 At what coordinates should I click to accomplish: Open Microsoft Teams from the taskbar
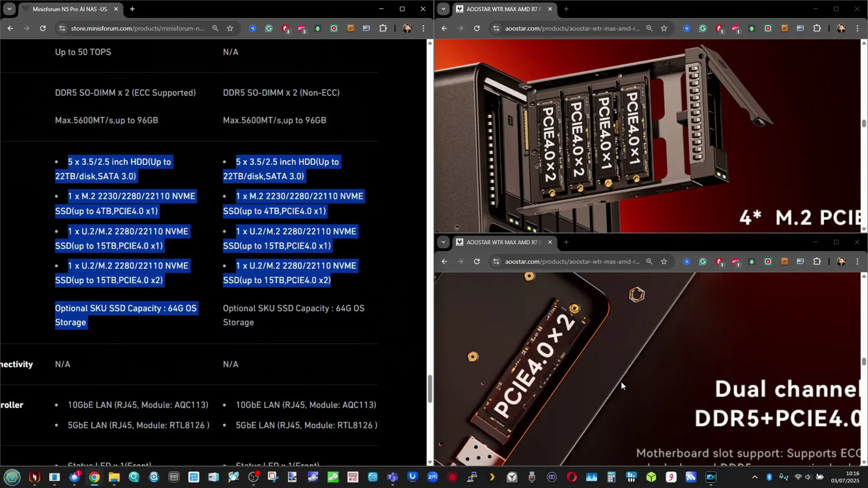(x=392, y=477)
